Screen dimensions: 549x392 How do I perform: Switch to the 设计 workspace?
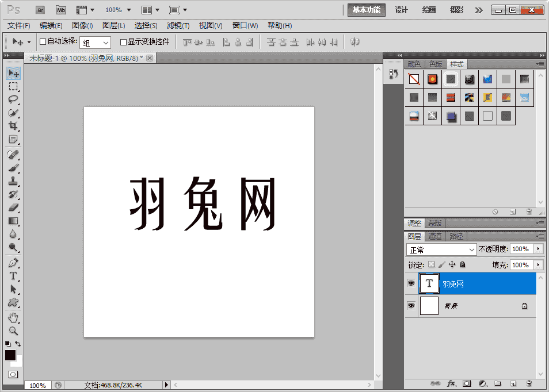tap(401, 10)
